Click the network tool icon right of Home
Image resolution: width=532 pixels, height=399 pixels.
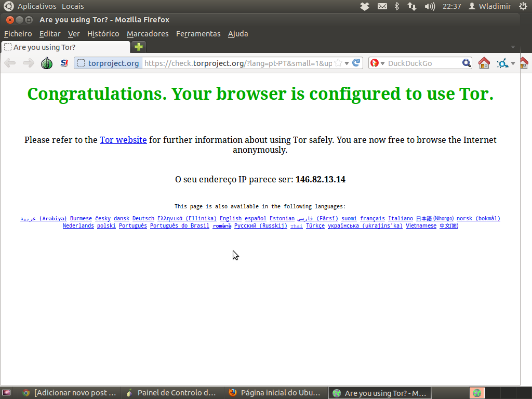tap(502, 63)
